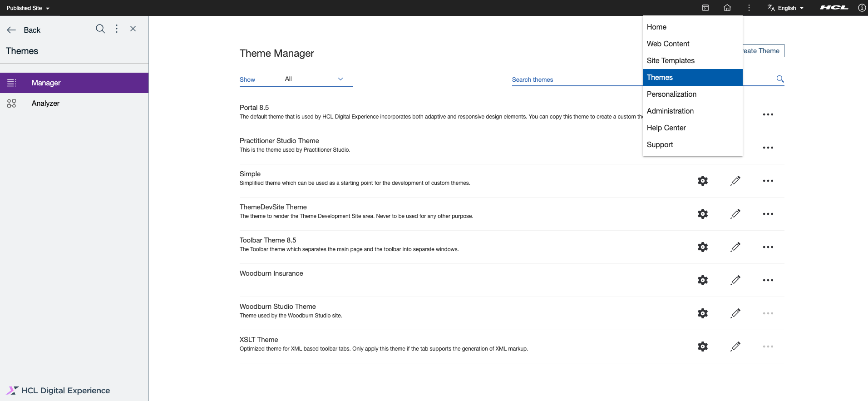868x401 pixels.
Task: Choose Help Center from navigation menu
Action: click(x=693, y=128)
